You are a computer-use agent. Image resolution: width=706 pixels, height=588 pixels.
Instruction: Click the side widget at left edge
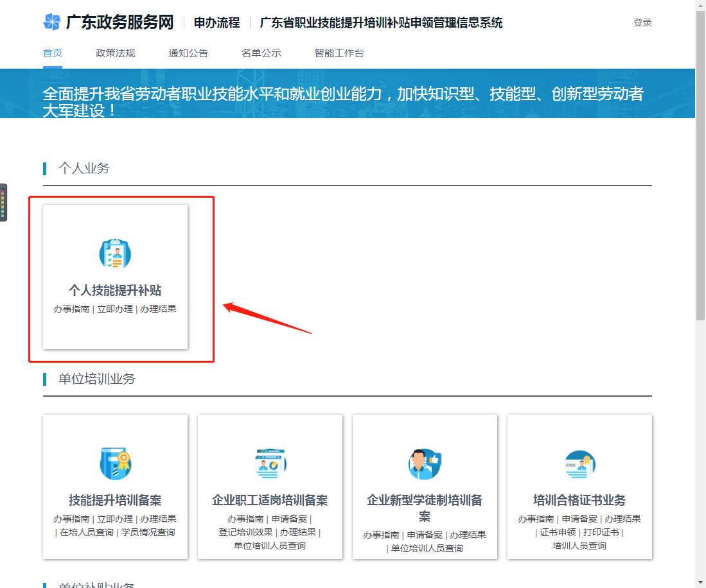(3, 202)
